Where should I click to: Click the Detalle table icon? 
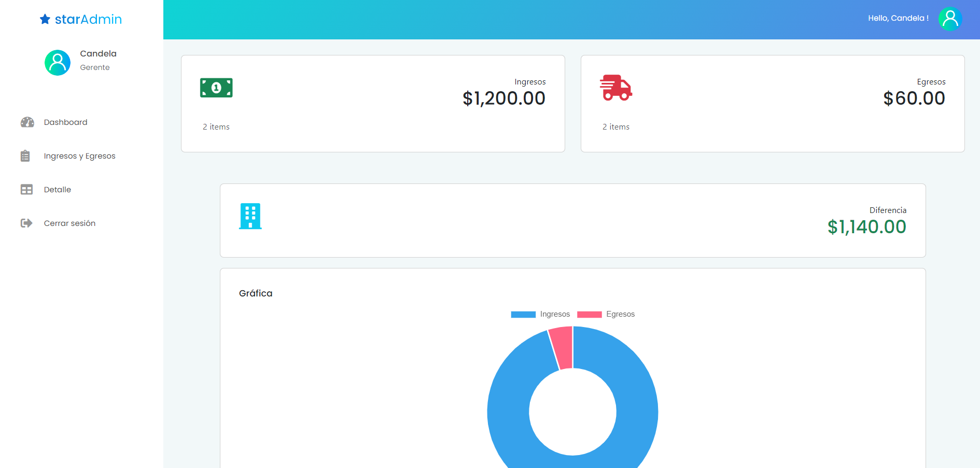click(x=26, y=190)
